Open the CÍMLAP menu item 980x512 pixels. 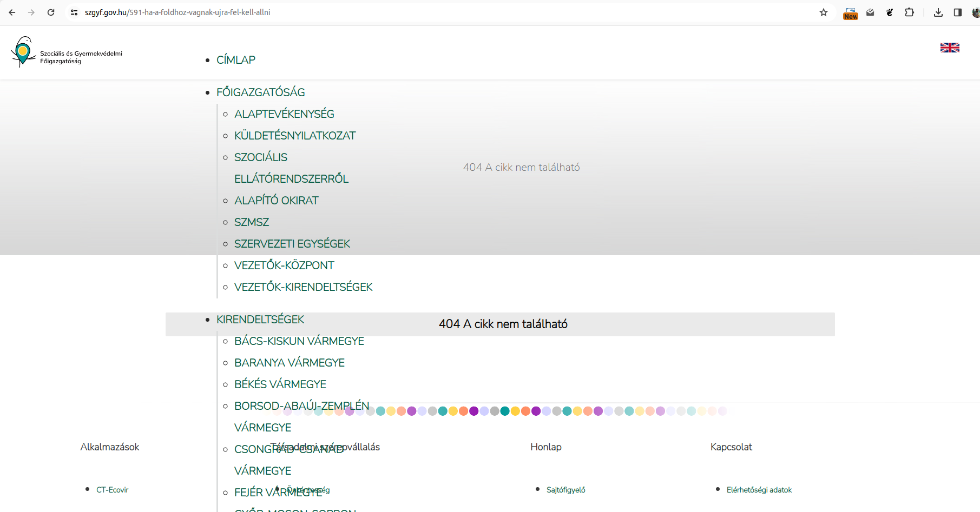[x=236, y=60]
